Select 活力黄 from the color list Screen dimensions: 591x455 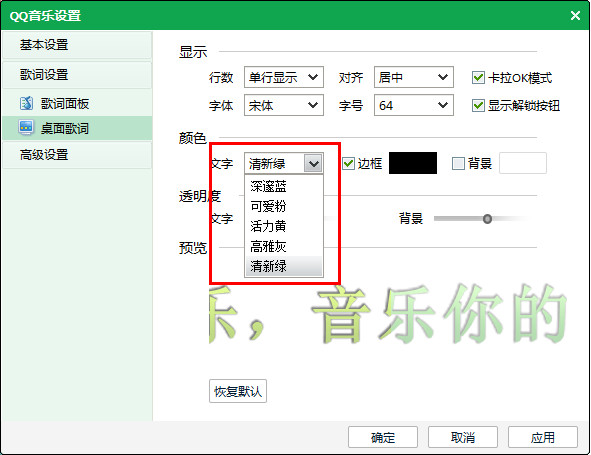tap(284, 226)
